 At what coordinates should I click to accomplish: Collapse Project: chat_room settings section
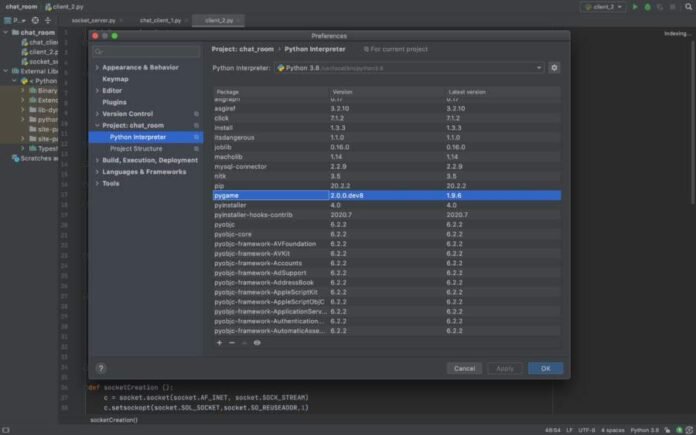click(97, 125)
